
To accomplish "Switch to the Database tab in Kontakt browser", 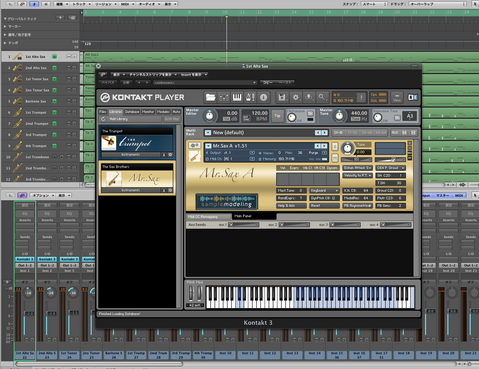I will pyautogui.click(x=132, y=112).
